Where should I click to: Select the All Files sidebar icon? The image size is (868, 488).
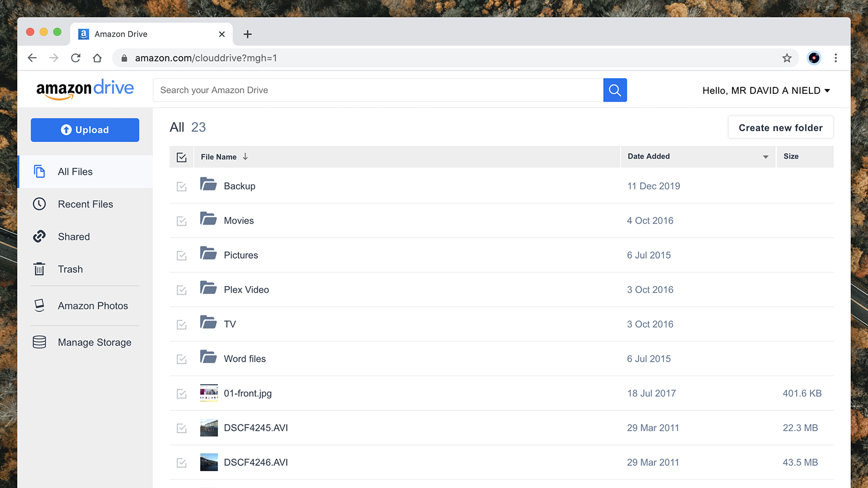pos(40,171)
